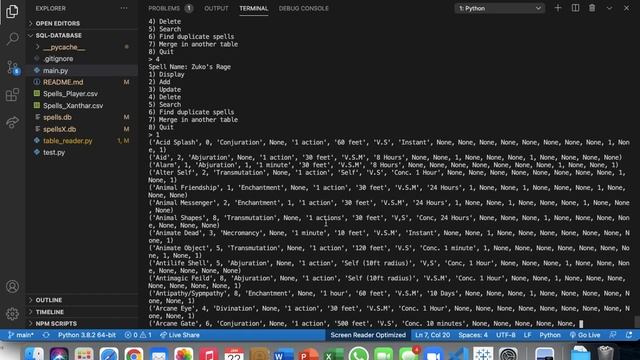The image size is (640, 360).
Task: Launch PowerPoint from the dock
Action: pyautogui.click(x=309, y=354)
